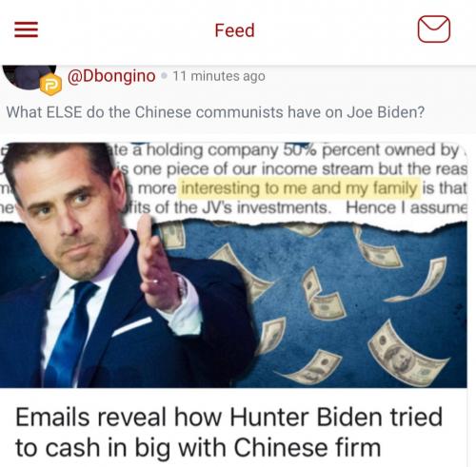Click the gold Parler verified badge
The image size is (476, 467).
[x=50, y=85]
